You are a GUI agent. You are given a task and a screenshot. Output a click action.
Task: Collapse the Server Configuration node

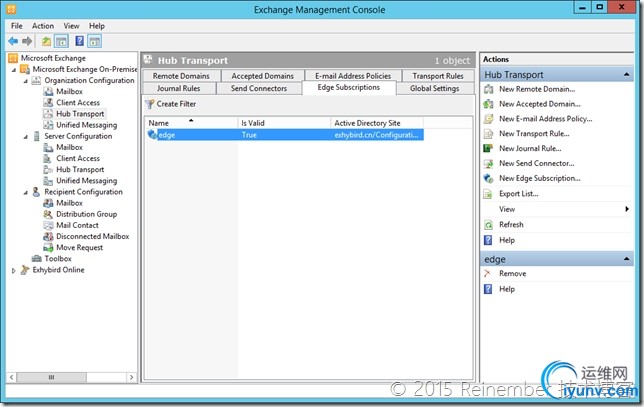25,137
